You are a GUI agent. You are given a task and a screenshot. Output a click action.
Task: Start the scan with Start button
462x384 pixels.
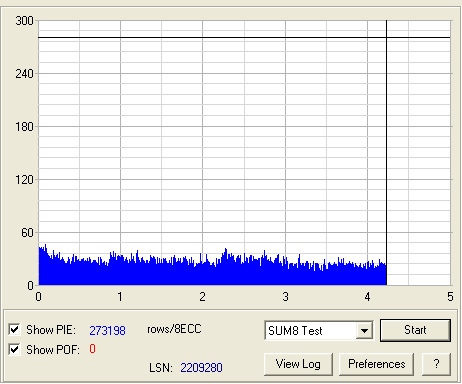tap(415, 330)
